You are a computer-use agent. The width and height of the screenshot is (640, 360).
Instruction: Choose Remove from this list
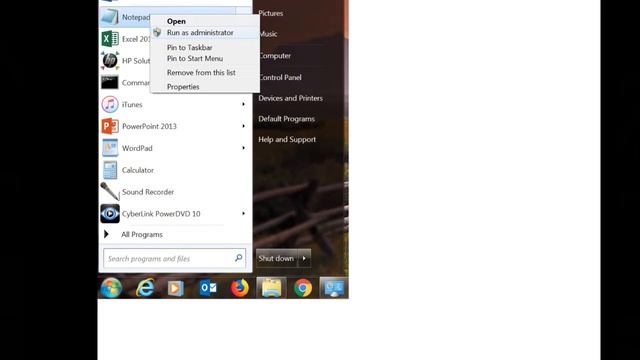[201, 73]
